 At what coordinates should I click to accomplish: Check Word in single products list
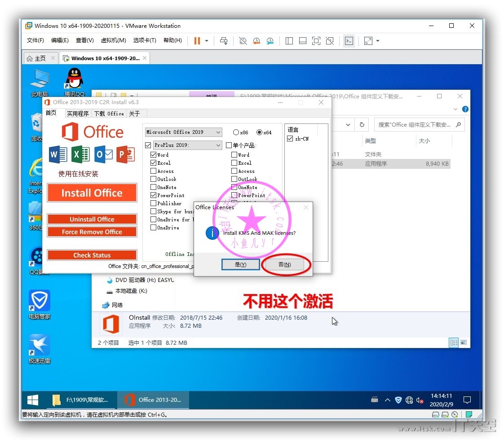234,155
